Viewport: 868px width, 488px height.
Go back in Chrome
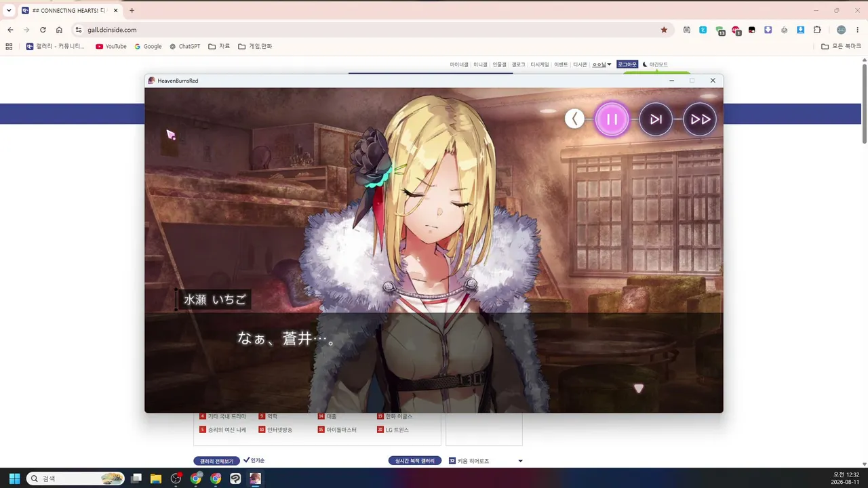tap(10, 30)
